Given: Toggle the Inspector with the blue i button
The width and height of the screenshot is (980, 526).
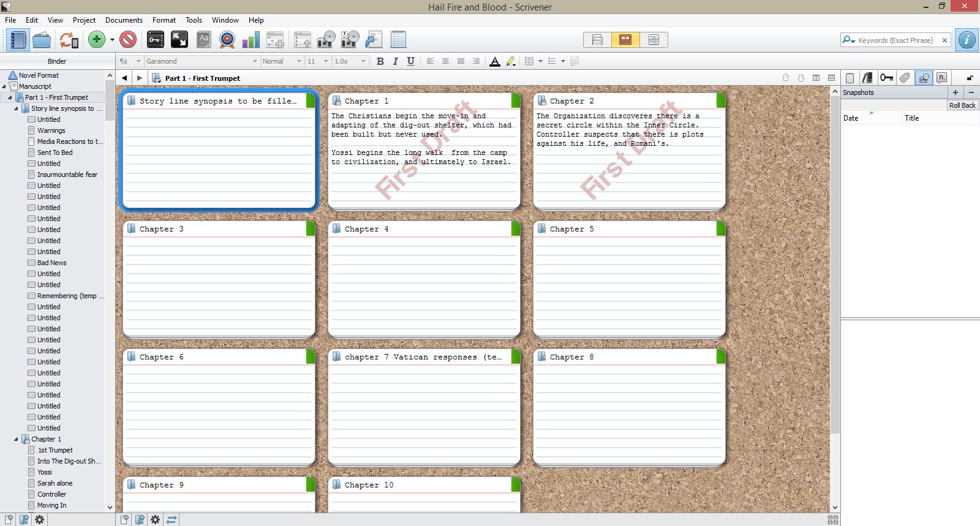Looking at the screenshot, I should click(x=967, y=40).
